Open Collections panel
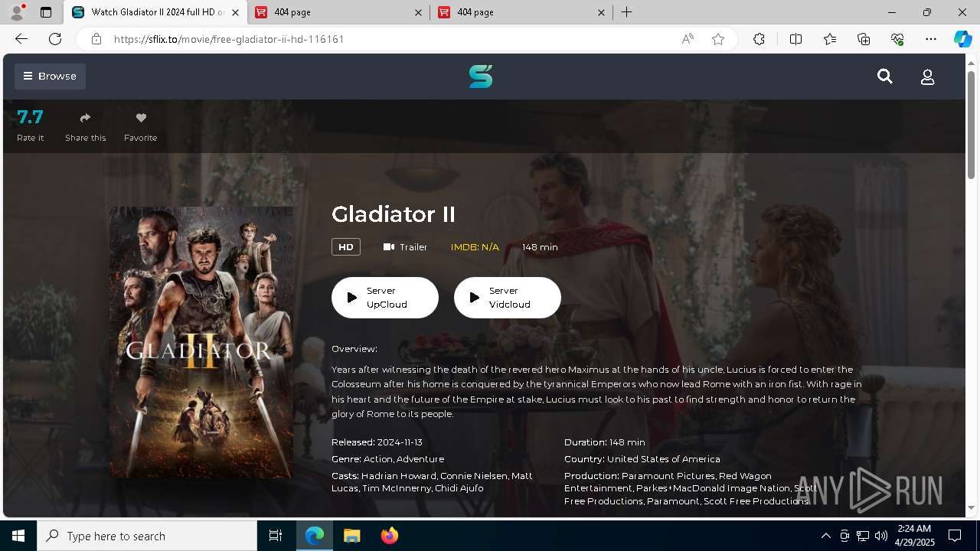The height and width of the screenshot is (551, 980). [864, 39]
